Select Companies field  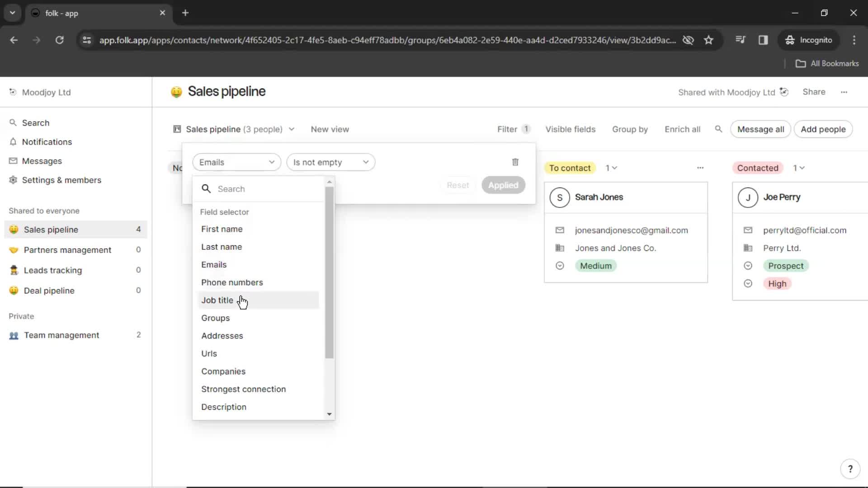click(x=259, y=371)
